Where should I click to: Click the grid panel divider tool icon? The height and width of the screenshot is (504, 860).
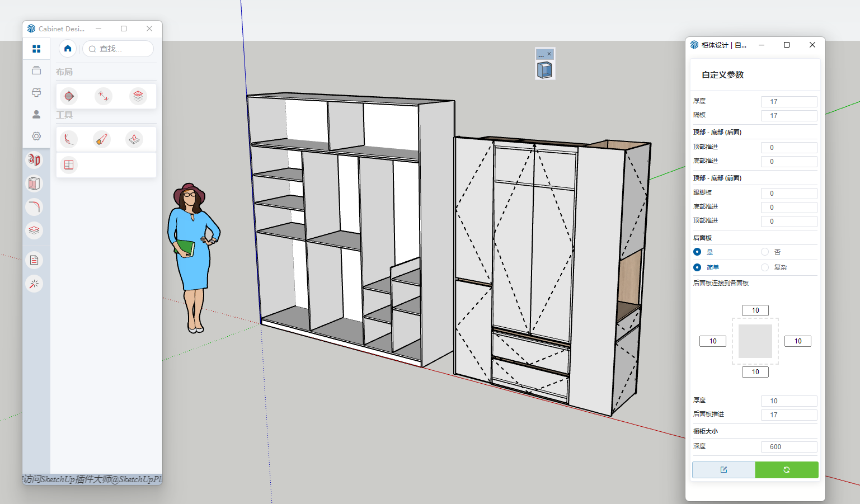(69, 165)
